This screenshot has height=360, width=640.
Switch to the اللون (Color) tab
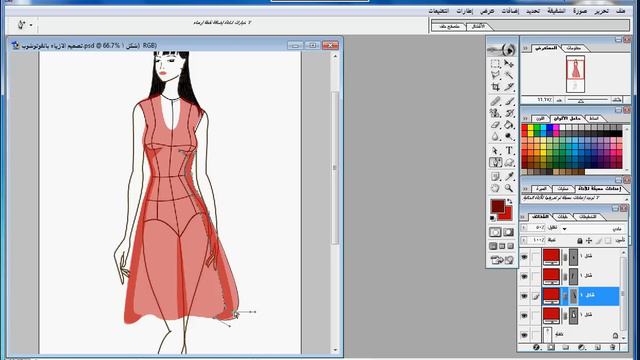pyautogui.click(x=540, y=119)
